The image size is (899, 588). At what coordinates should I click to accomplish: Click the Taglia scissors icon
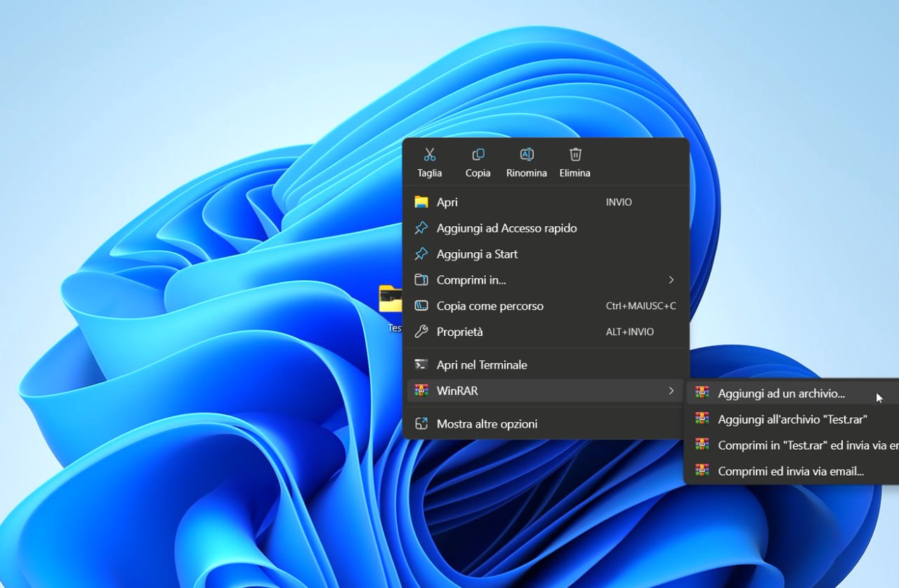click(430, 155)
